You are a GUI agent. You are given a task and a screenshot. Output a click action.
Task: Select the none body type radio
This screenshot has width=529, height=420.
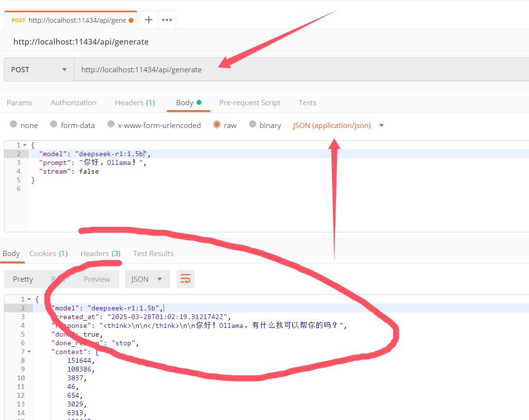coord(14,124)
